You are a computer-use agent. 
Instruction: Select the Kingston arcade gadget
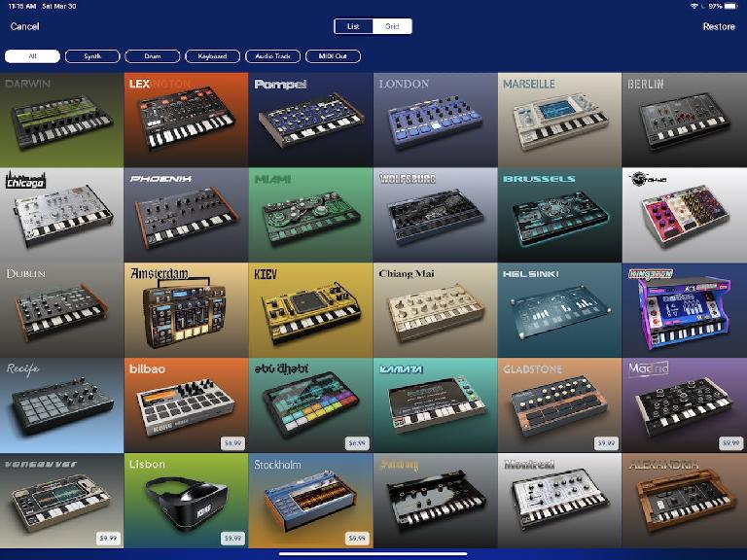pos(685,310)
